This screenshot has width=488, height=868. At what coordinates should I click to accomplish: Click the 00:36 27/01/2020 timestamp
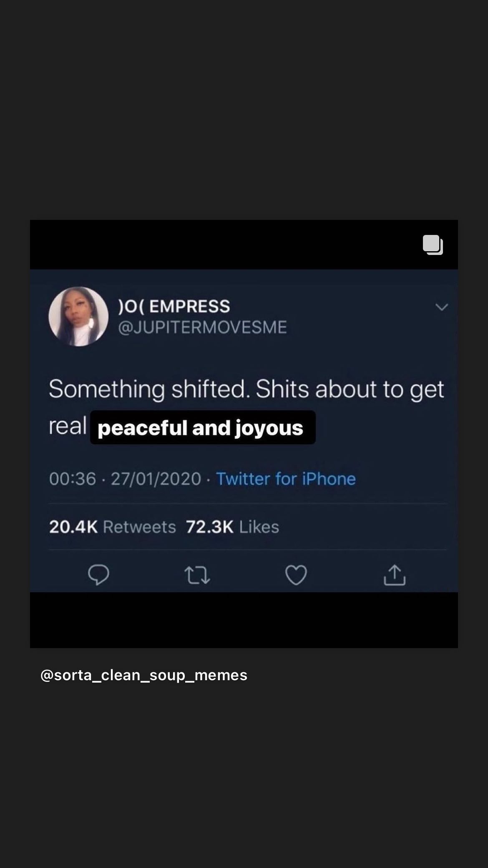(x=125, y=479)
